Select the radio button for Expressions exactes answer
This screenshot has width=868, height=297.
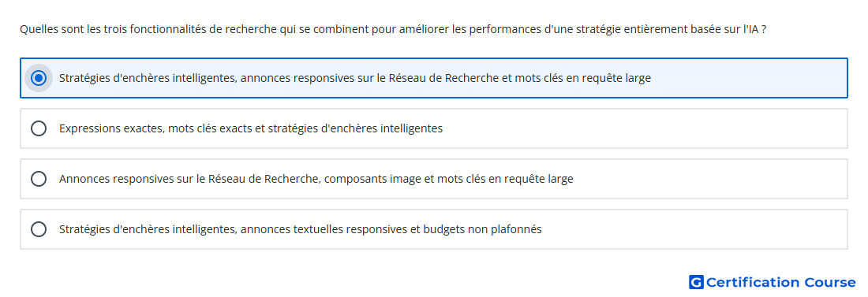pos(39,129)
